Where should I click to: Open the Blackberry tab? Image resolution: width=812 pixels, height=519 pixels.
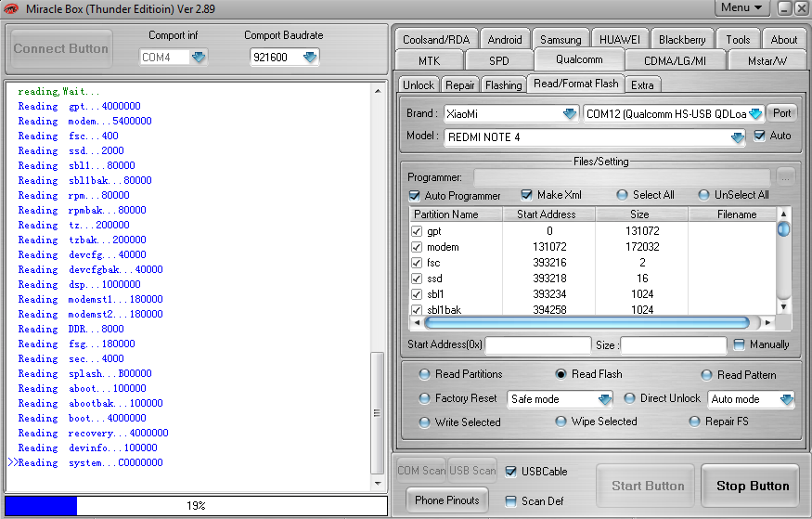[682, 39]
